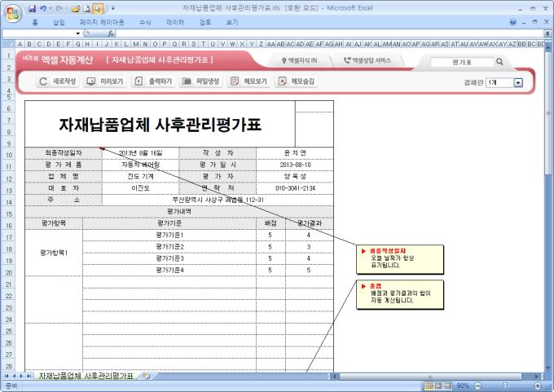Screen dimensions: 554x392
Task: Select the 자동차 베어링 cell
Action: (140, 165)
